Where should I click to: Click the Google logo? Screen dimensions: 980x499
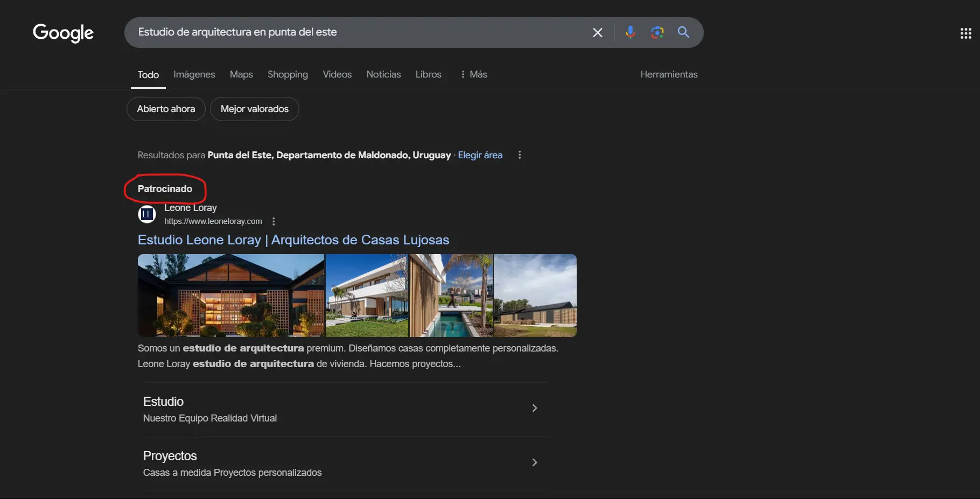pos(63,33)
